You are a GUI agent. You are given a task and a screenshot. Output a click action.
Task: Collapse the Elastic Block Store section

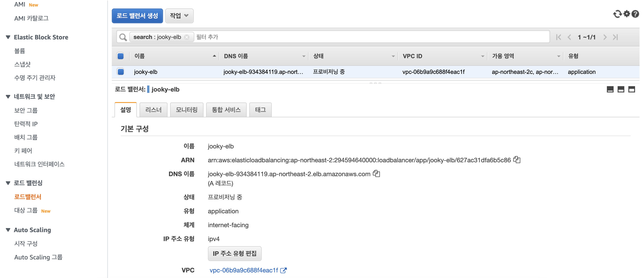(x=8, y=37)
